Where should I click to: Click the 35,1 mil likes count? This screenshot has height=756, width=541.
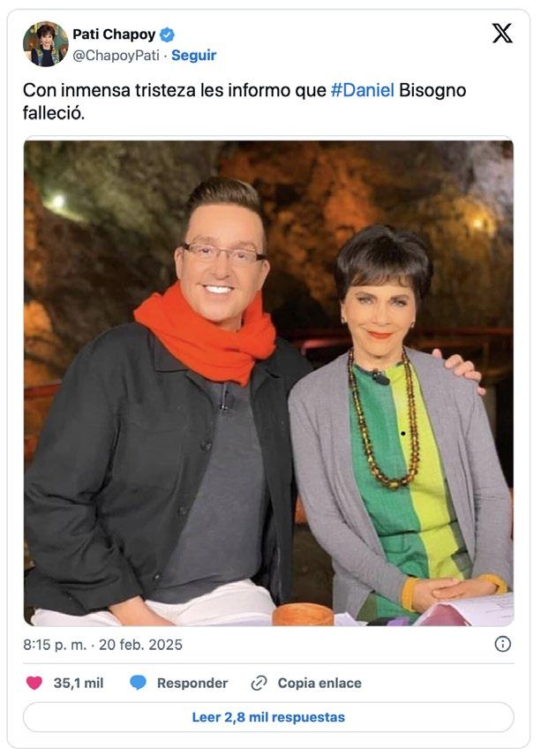click(79, 683)
